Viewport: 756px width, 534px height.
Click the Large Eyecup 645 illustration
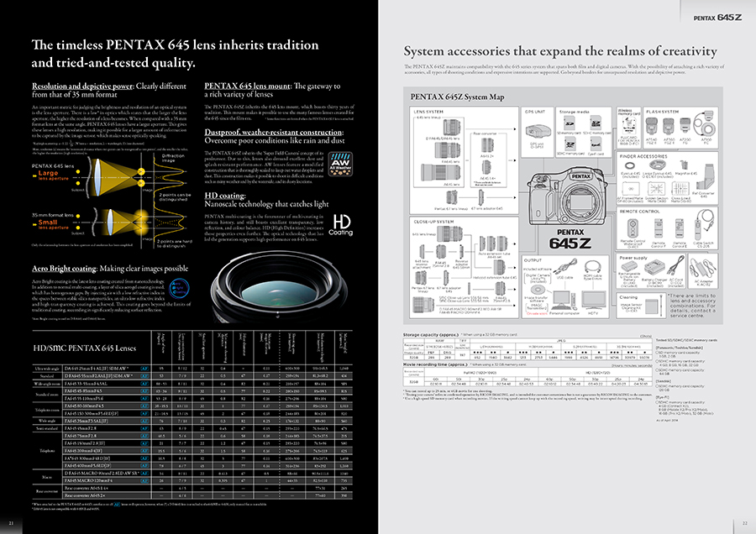coord(657,165)
